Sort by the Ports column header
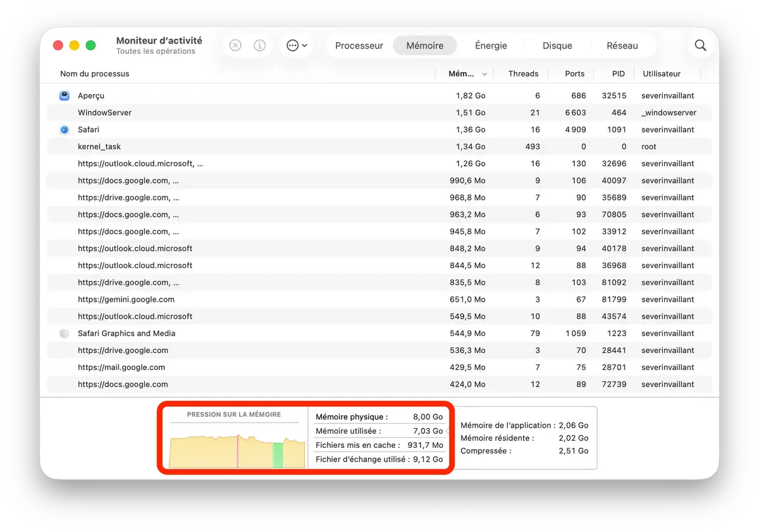759x532 pixels. click(574, 74)
